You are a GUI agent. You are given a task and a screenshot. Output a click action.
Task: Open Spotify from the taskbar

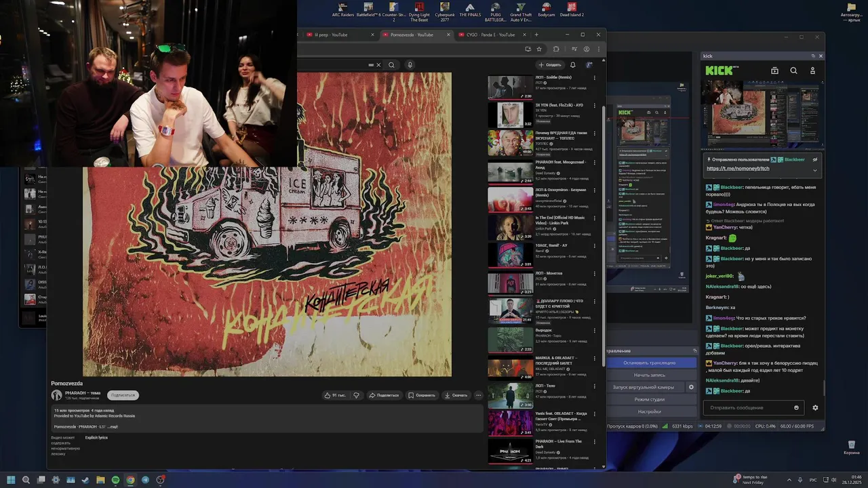point(115,480)
